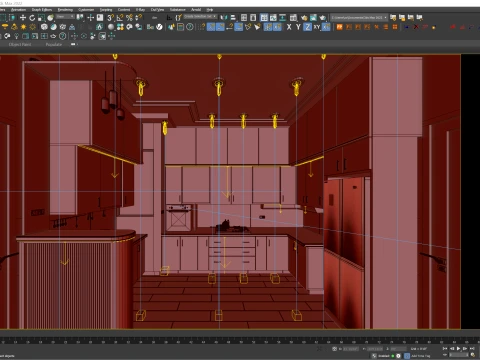Screen dimensions: 480x360
Task: Switch to the Populate tab
Action: (x=54, y=45)
